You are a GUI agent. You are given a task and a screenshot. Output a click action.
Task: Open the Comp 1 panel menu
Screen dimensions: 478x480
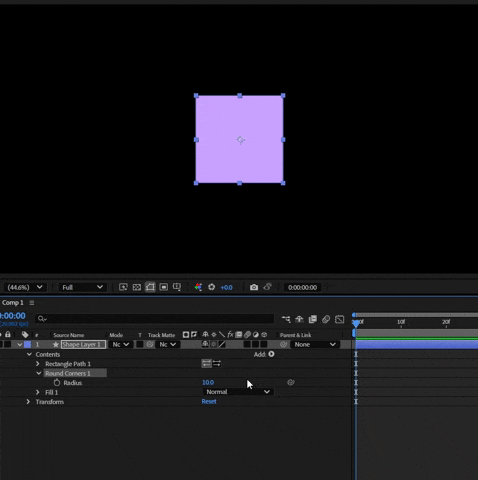32,303
